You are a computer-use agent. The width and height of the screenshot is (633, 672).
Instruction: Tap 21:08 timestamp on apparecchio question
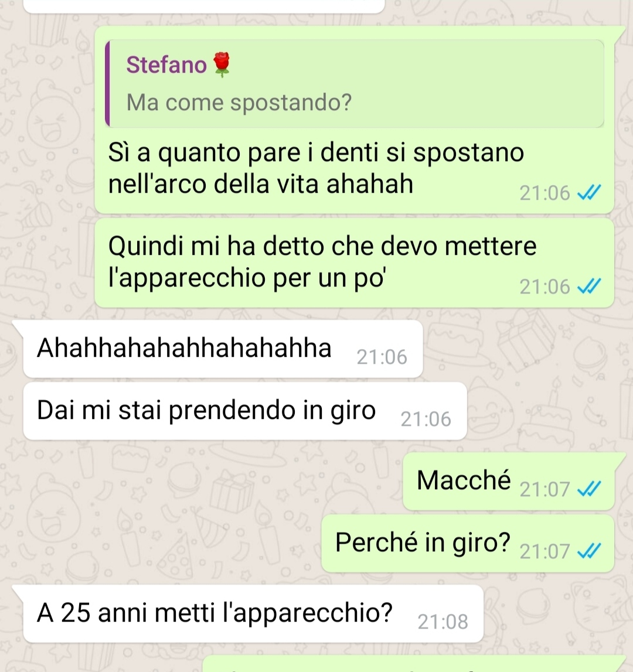tap(443, 622)
